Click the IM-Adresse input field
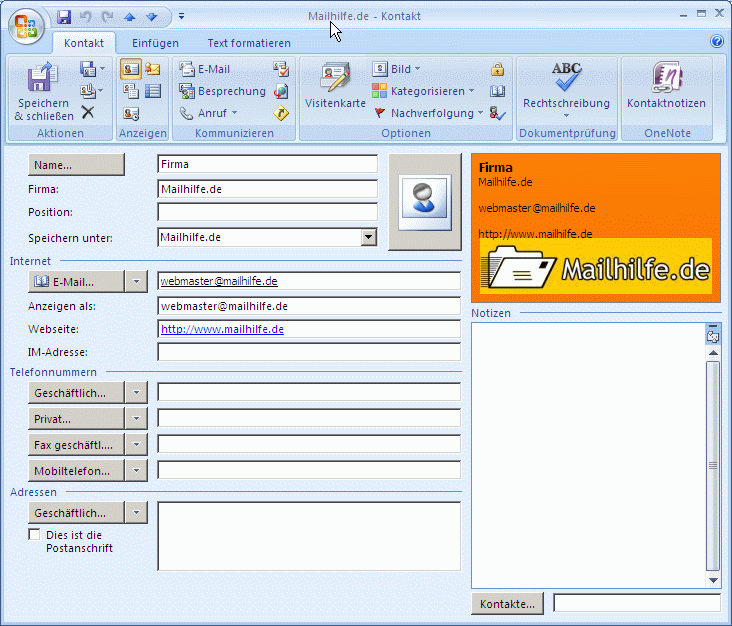This screenshot has height=626, width=732. click(309, 352)
